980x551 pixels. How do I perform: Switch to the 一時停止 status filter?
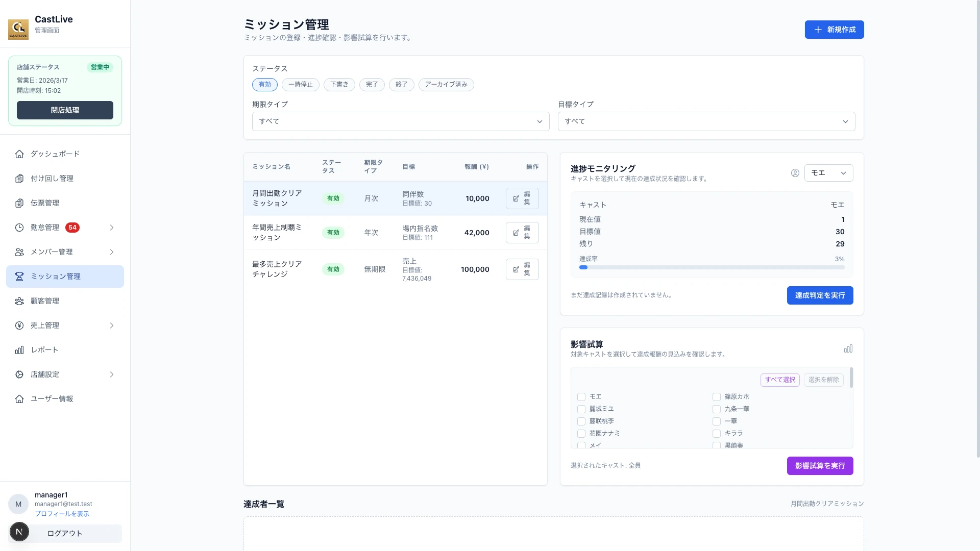click(301, 84)
